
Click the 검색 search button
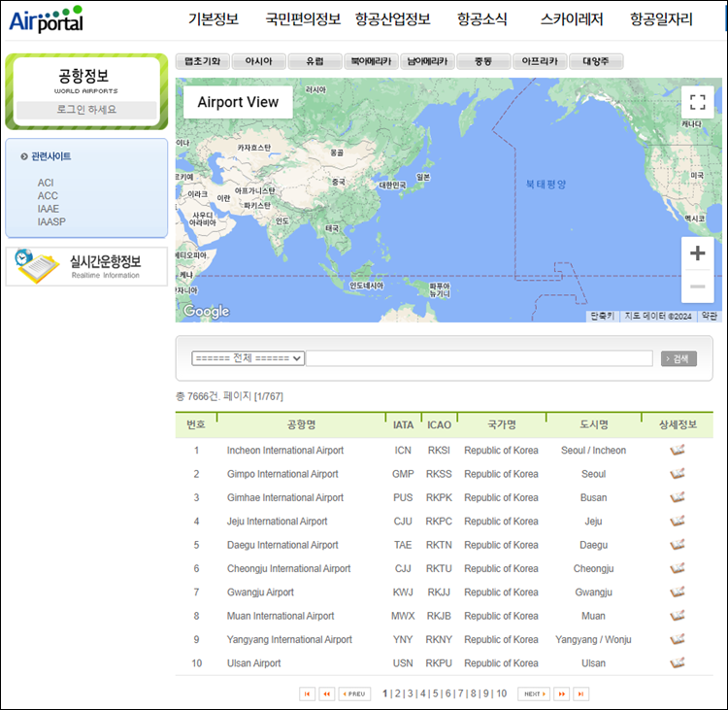tap(678, 358)
